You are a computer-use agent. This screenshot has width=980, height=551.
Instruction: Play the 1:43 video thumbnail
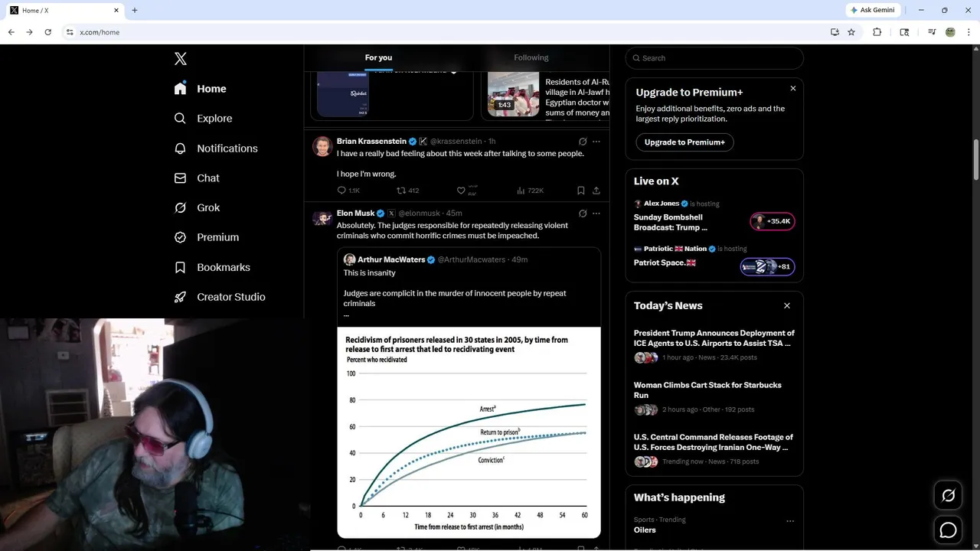point(513,94)
